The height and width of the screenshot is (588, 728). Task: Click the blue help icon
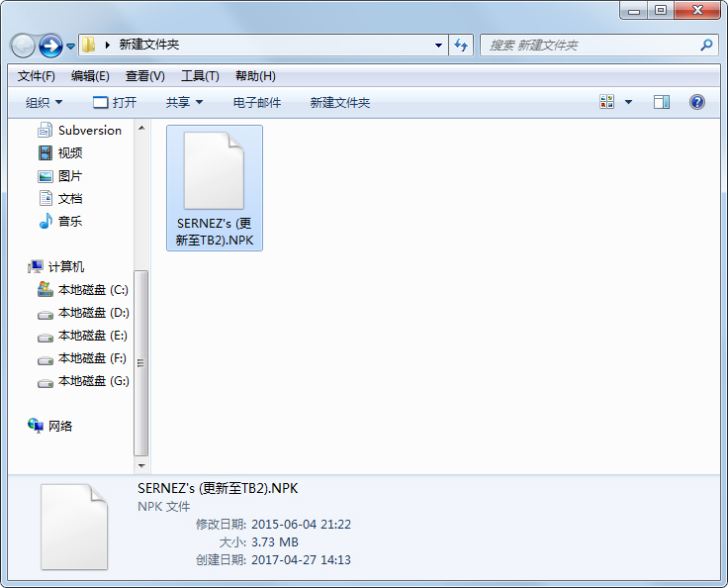(x=697, y=102)
